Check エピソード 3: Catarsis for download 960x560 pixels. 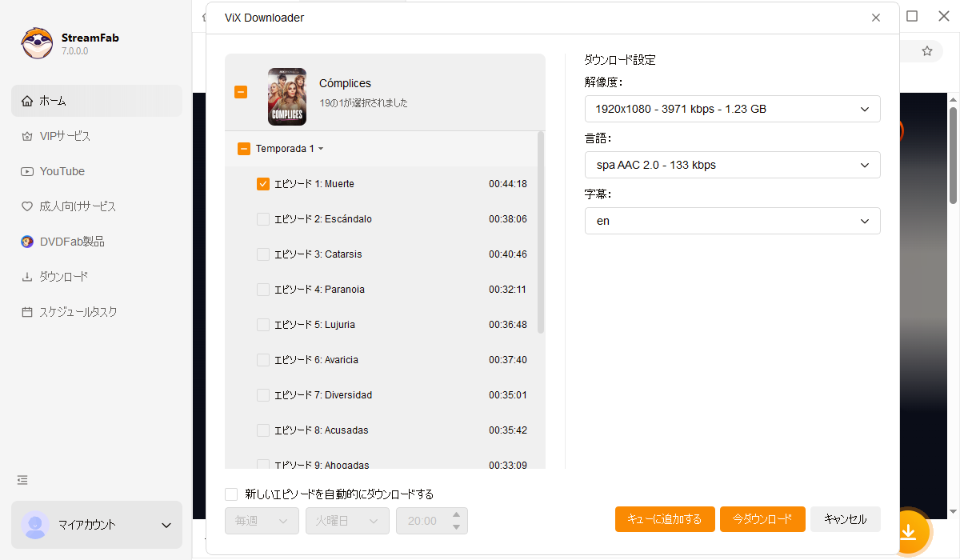click(x=263, y=254)
